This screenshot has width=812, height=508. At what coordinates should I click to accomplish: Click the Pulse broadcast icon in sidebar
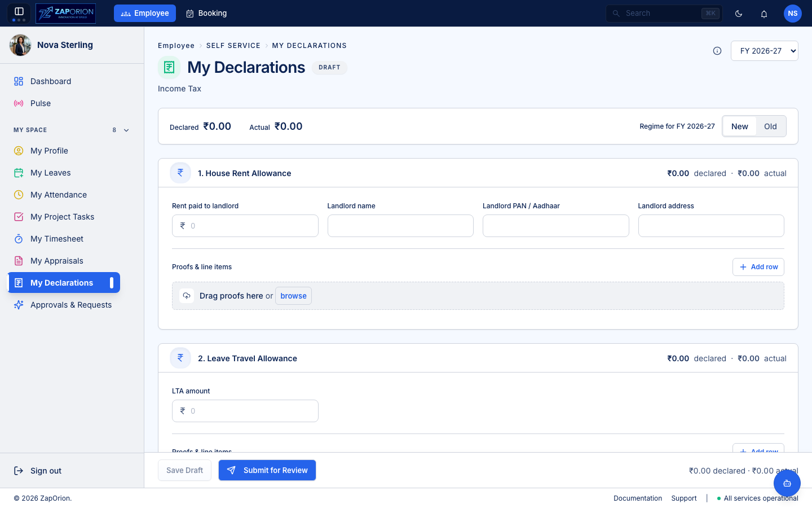point(19,103)
